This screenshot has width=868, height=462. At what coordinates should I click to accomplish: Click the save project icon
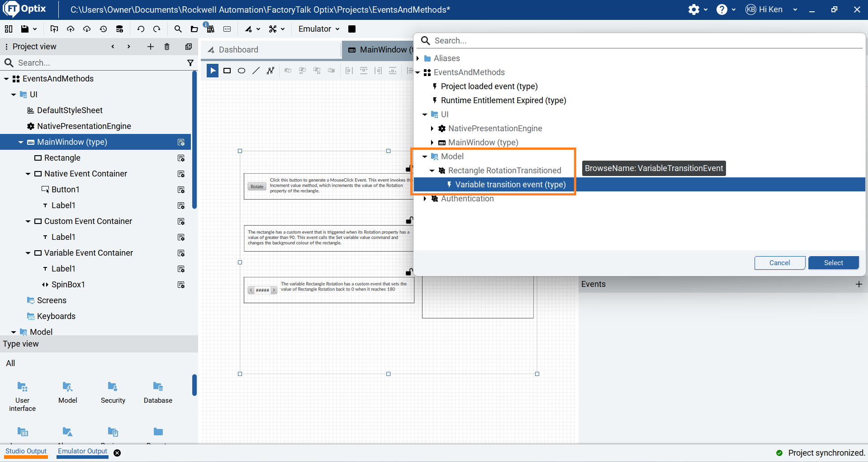click(x=24, y=29)
